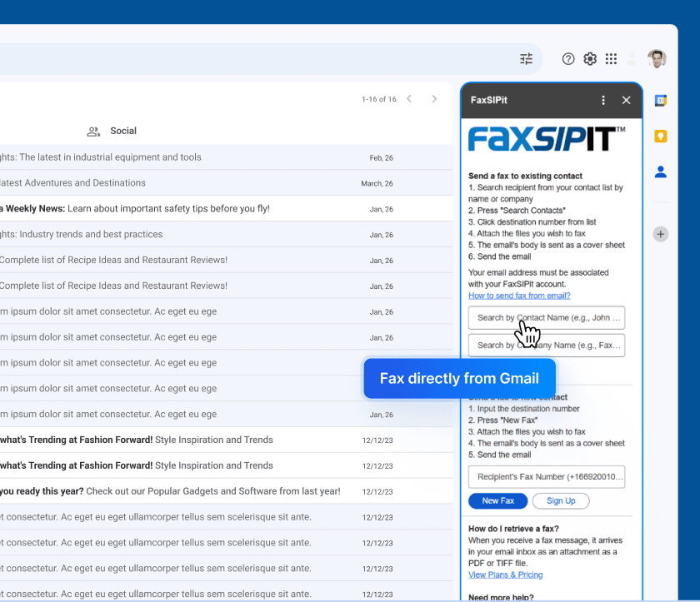The image size is (700, 602).
Task: Close the FaxSIPit panel
Action: pyautogui.click(x=626, y=100)
